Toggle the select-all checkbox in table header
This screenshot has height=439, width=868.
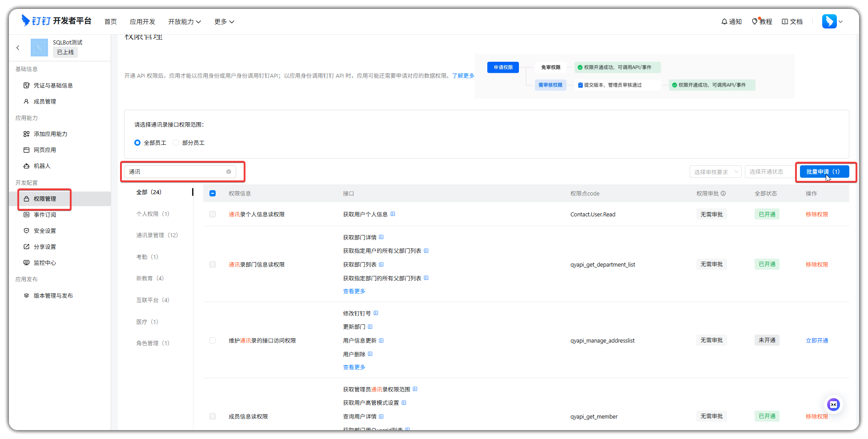(213, 193)
